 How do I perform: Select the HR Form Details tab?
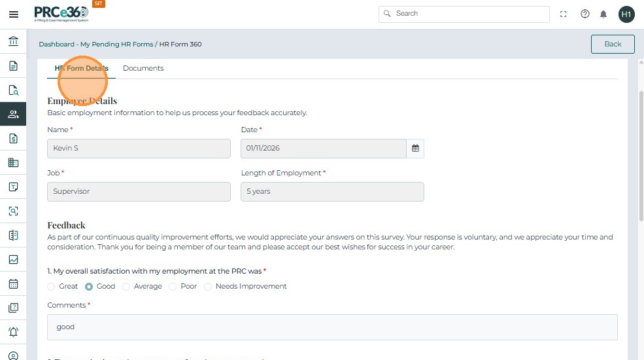click(81, 68)
